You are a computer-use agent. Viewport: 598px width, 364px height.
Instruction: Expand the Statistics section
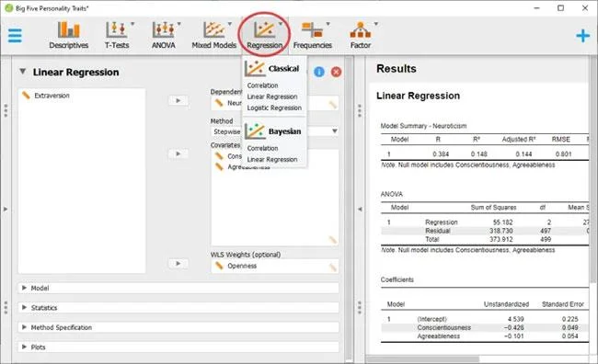click(178, 308)
